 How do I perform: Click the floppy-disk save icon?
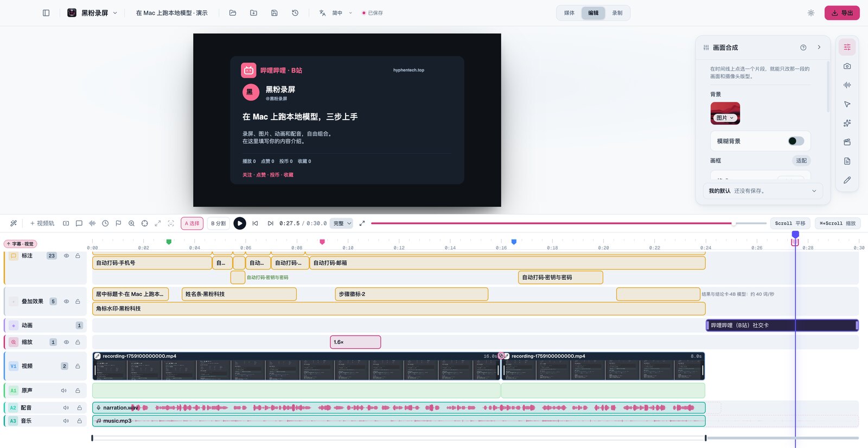[275, 13]
